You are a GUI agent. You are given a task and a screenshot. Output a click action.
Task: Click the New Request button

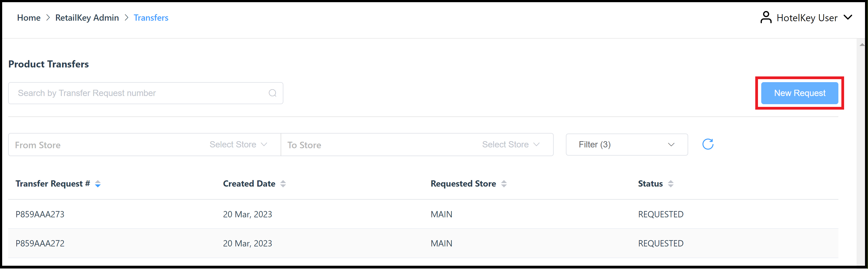click(799, 93)
